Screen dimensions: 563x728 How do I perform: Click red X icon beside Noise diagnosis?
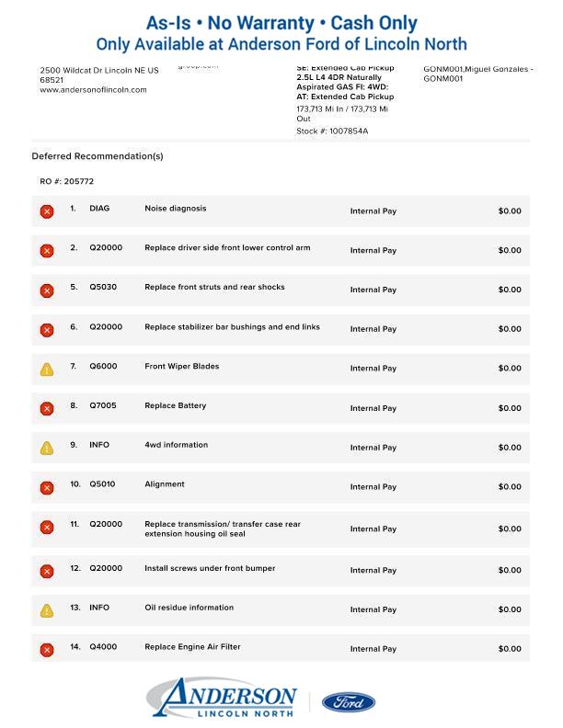[x=47, y=211]
